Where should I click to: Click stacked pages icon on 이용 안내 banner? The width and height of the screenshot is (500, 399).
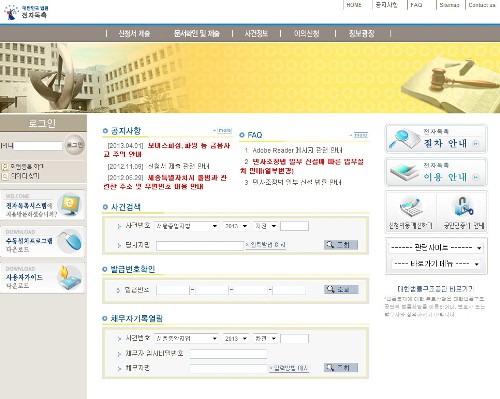coord(404,172)
